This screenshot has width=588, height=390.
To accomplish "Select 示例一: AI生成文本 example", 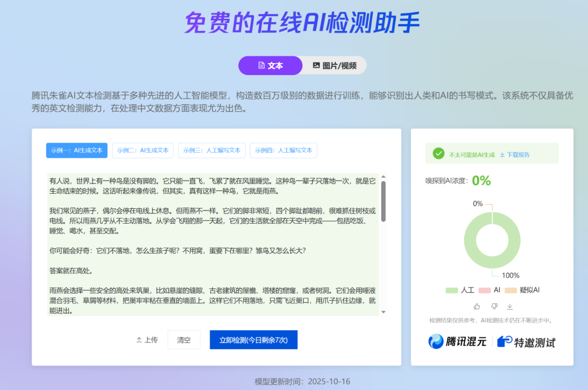I will (76, 150).
